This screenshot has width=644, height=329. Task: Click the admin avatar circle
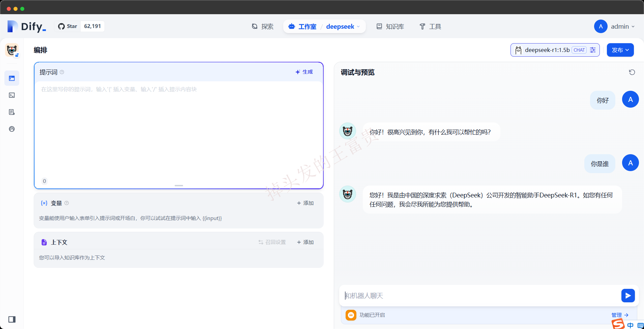click(x=601, y=26)
